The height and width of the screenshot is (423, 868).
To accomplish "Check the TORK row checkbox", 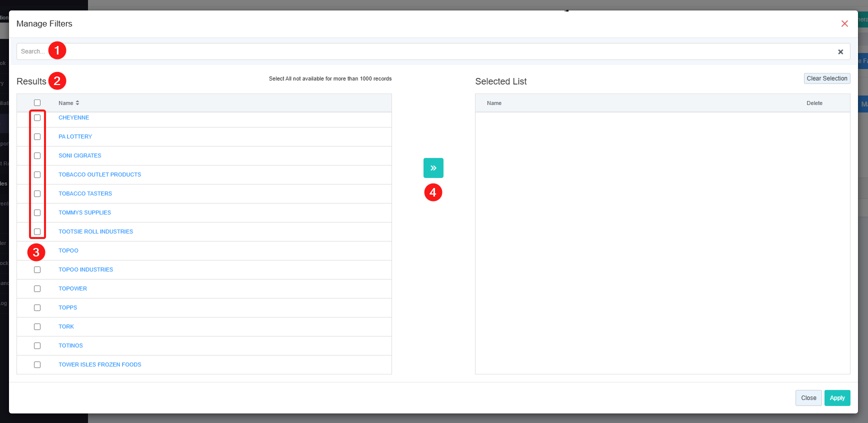I will (37, 327).
